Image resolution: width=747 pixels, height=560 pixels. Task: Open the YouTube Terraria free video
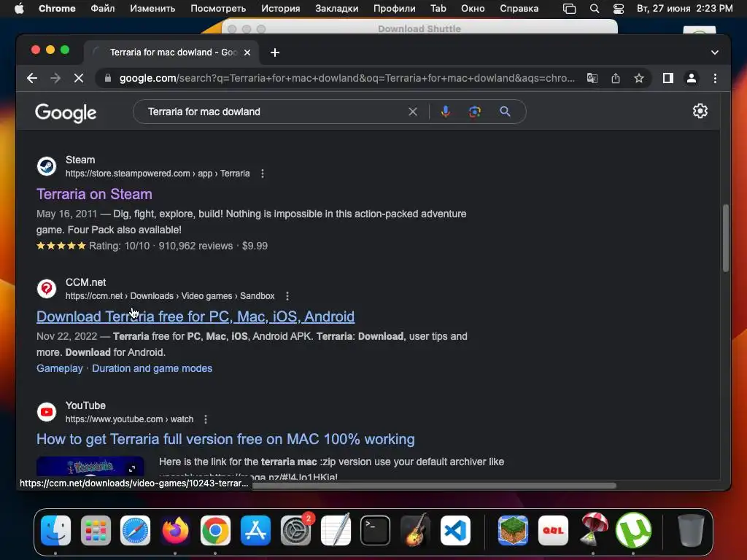[x=225, y=439]
